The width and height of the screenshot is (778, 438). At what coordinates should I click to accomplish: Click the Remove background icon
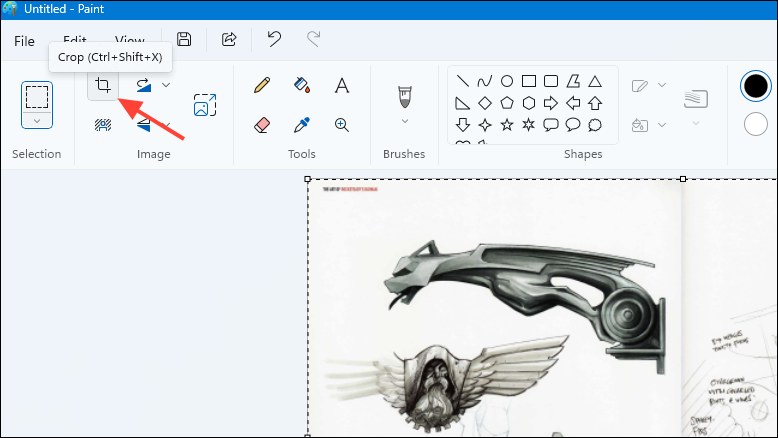pos(103,125)
